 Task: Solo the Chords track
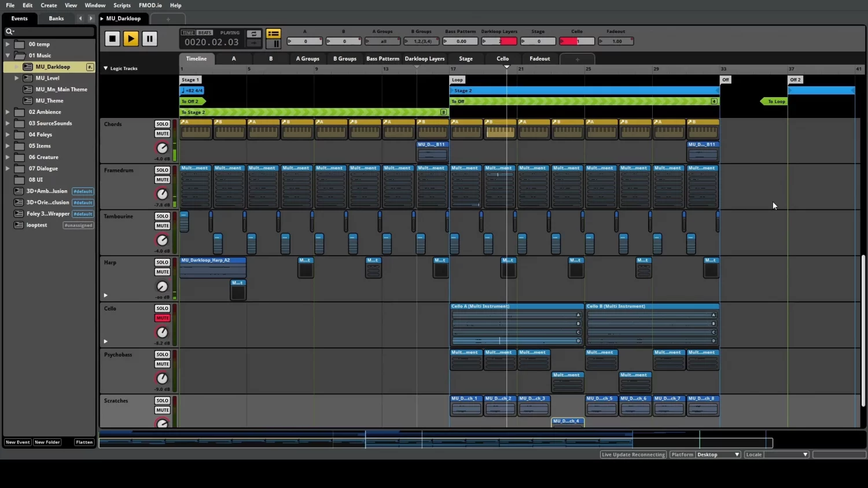[x=162, y=124]
